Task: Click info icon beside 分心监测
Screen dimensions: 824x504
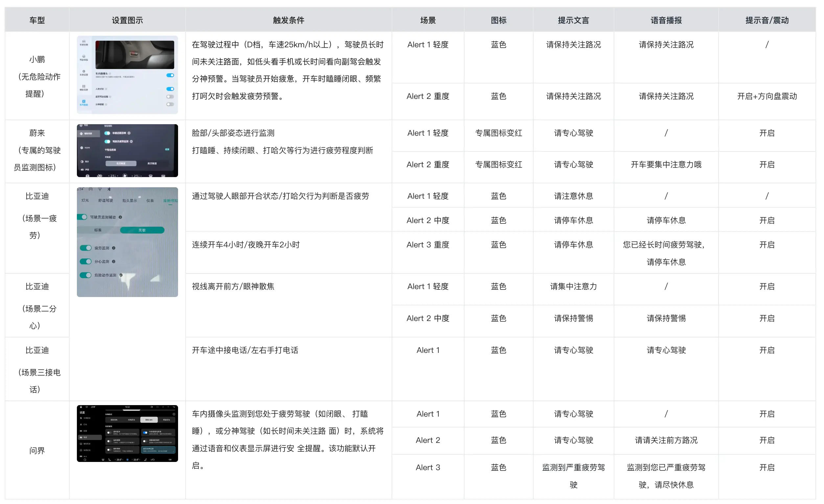Action: pos(114,262)
